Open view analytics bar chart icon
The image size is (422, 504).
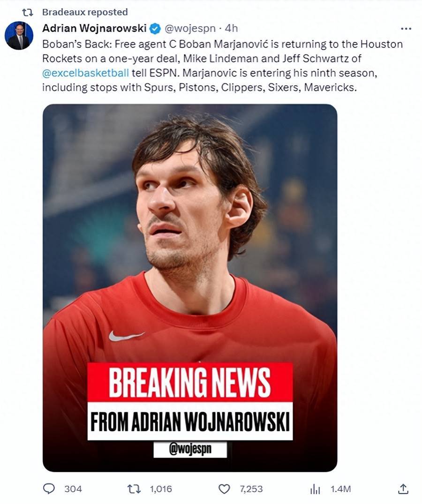tap(315, 489)
